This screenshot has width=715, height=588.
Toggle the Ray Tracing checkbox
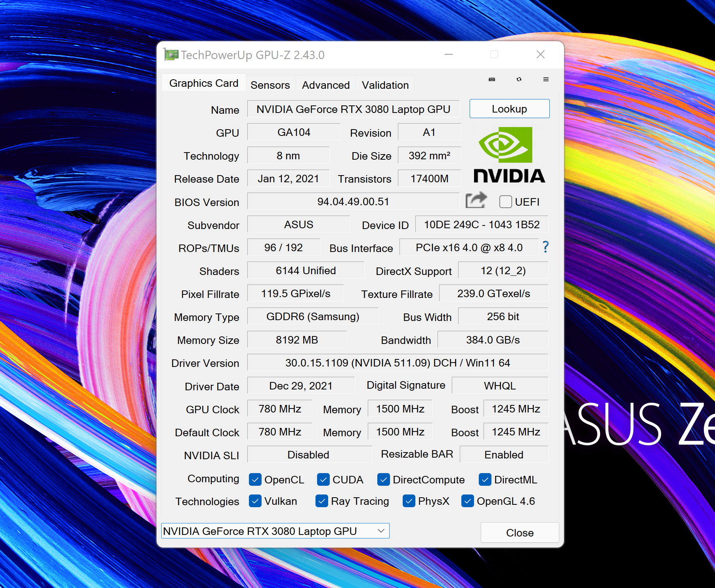[x=322, y=501]
